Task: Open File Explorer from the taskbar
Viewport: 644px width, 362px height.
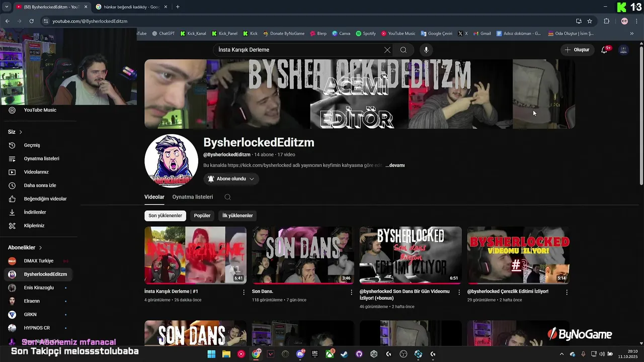Action: point(226,354)
